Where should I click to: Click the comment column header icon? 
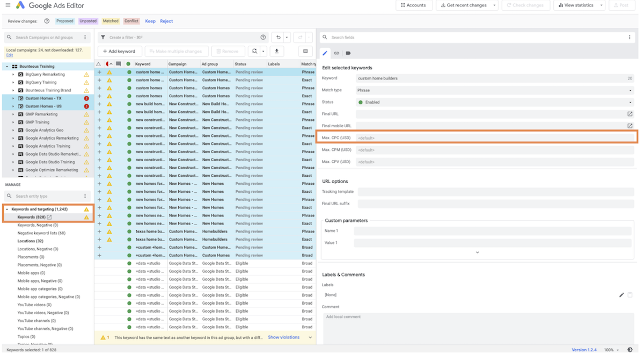[119, 64]
